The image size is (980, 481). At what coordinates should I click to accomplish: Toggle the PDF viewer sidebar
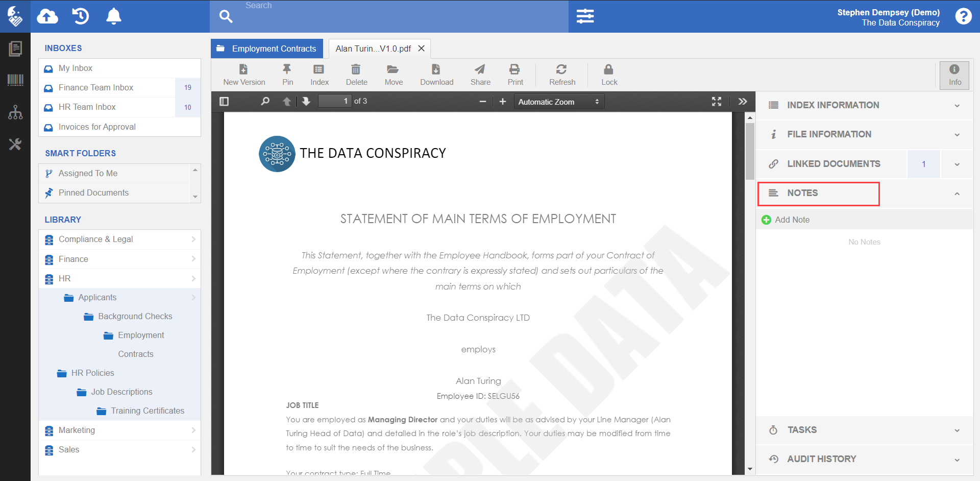(224, 102)
